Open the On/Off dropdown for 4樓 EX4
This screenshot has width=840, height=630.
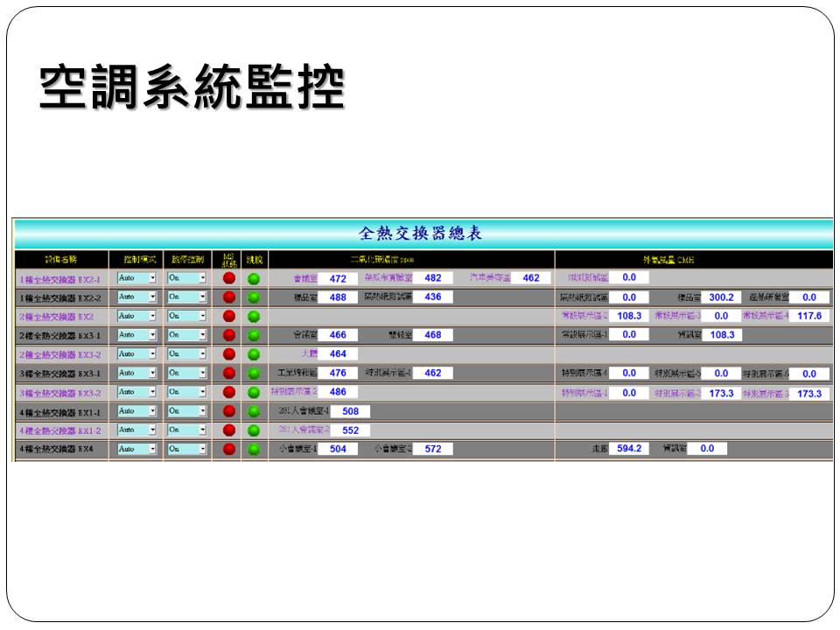[x=187, y=449]
